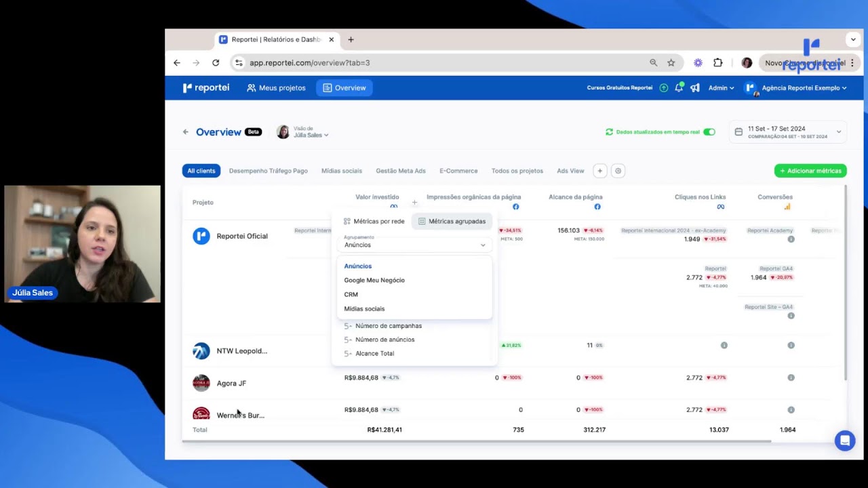Click Meta icon under Cliques nos Links
The image size is (868, 488).
click(721, 207)
